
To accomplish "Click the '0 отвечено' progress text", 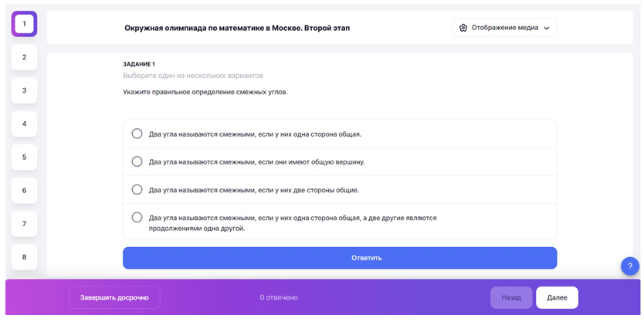I will tap(279, 297).
